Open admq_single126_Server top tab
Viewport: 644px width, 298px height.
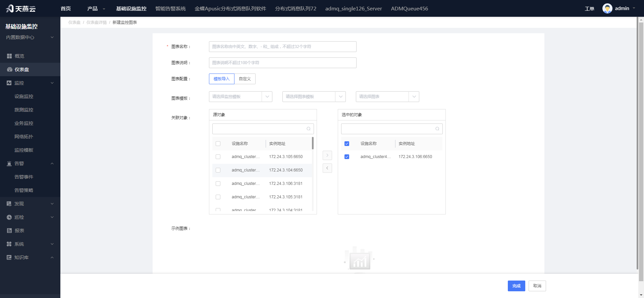click(x=354, y=8)
